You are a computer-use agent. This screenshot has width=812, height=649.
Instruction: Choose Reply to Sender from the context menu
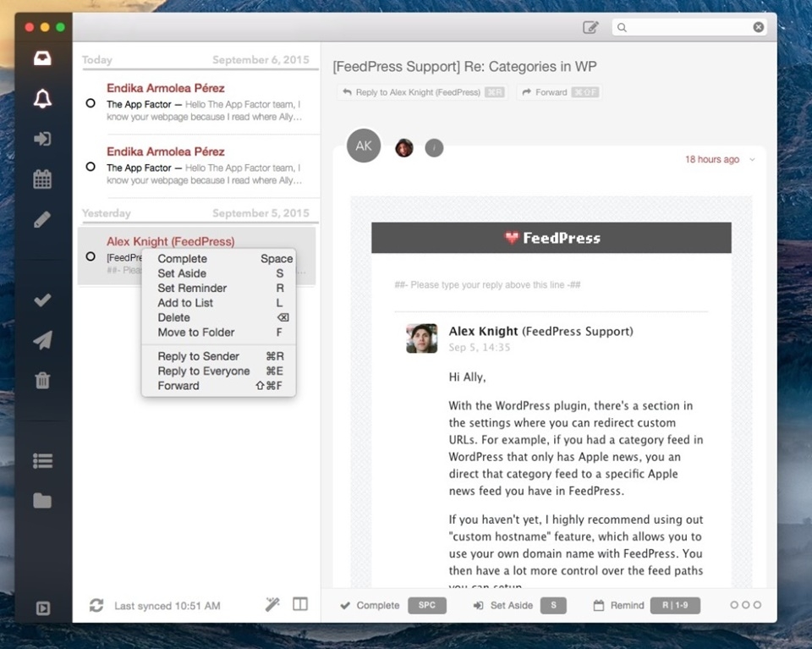(x=218, y=356)
